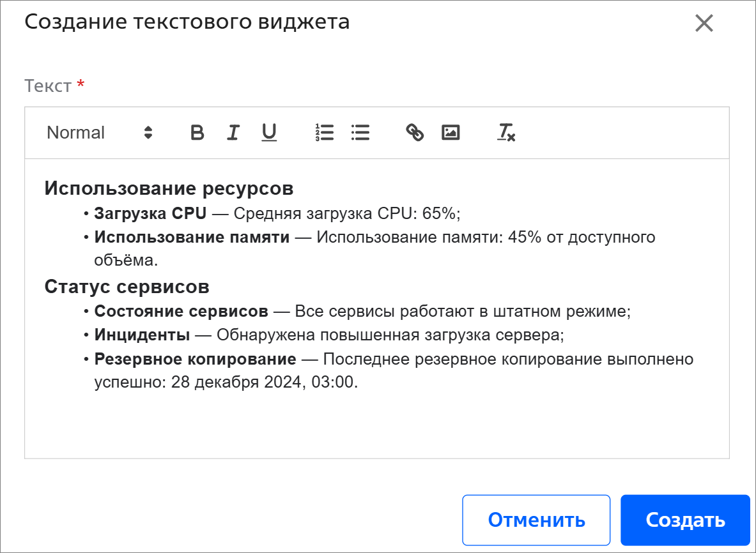Close the Создание текстового виджета dialog
The image size is (756, 553).
(704, 22)
